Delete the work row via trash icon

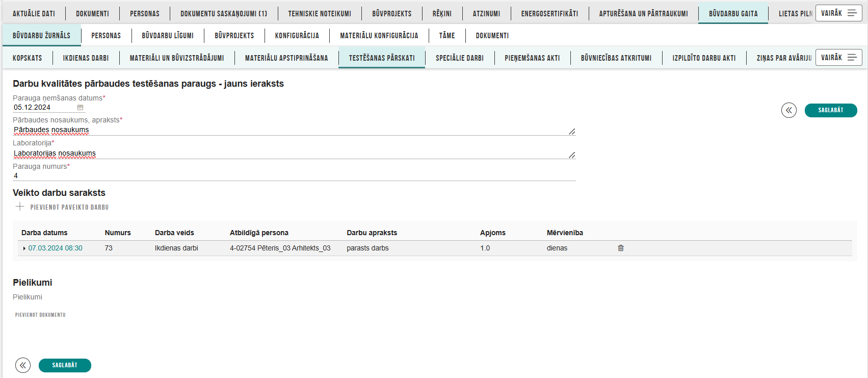[621, 248]
